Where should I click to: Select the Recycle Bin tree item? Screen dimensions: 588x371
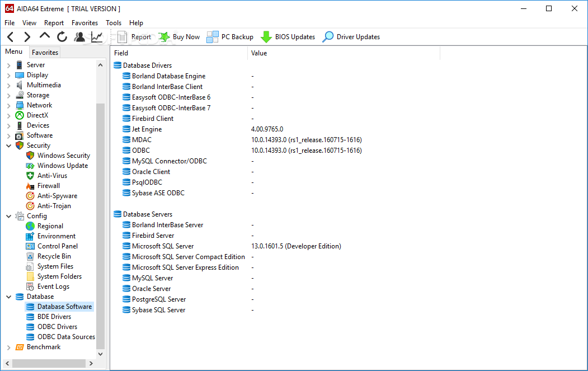coord(48,256)
